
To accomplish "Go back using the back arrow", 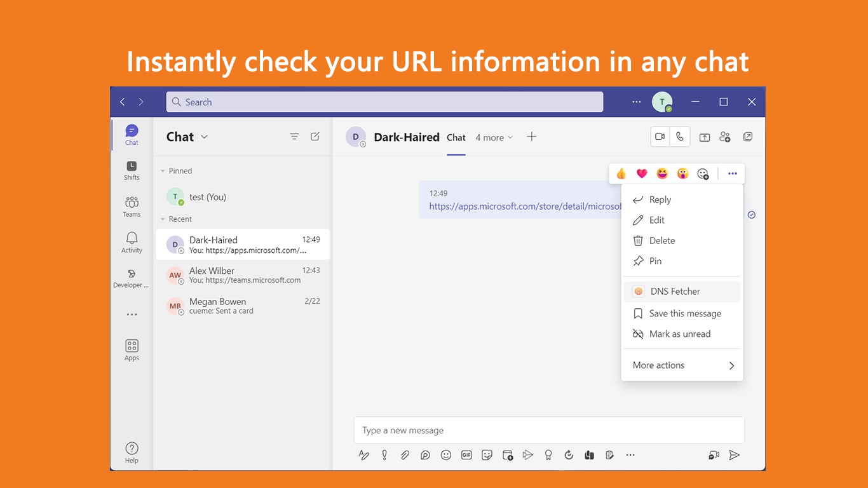I will coord(123,102).
